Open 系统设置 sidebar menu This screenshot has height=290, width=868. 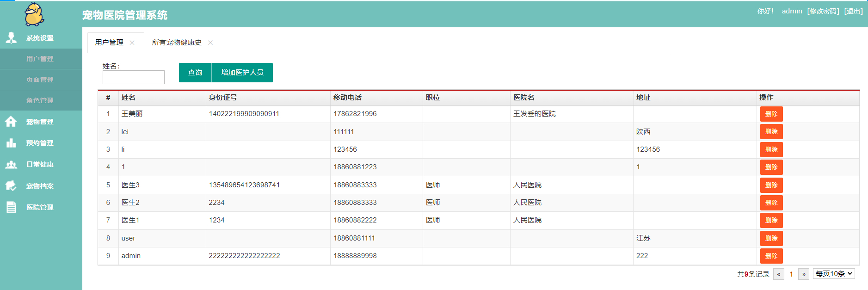[41, 38]
